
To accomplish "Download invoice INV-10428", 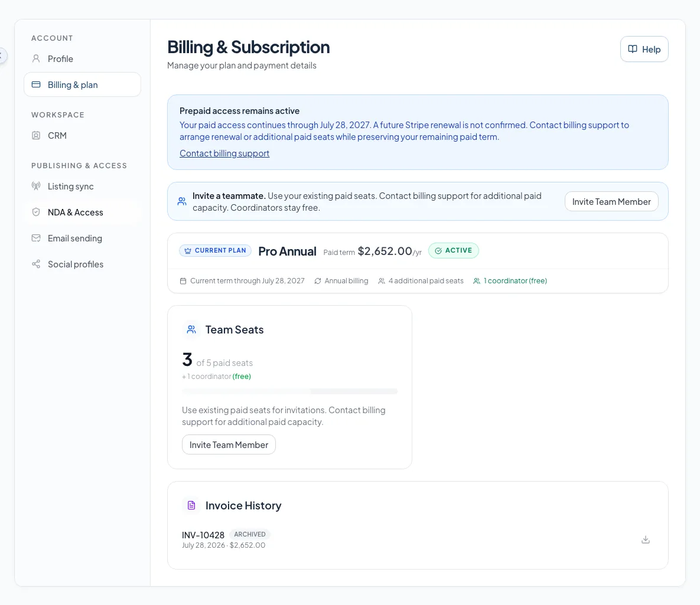I will coord(646,540).
